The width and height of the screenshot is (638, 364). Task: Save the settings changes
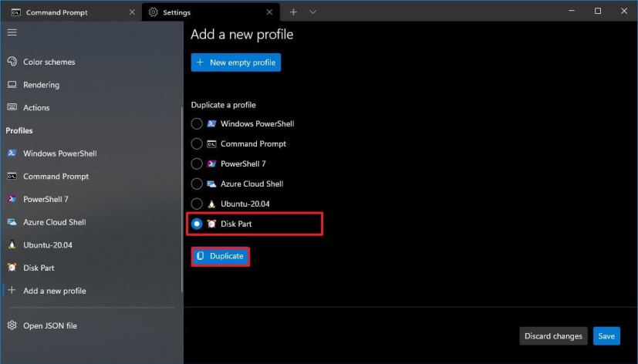(x=606, y=336)
